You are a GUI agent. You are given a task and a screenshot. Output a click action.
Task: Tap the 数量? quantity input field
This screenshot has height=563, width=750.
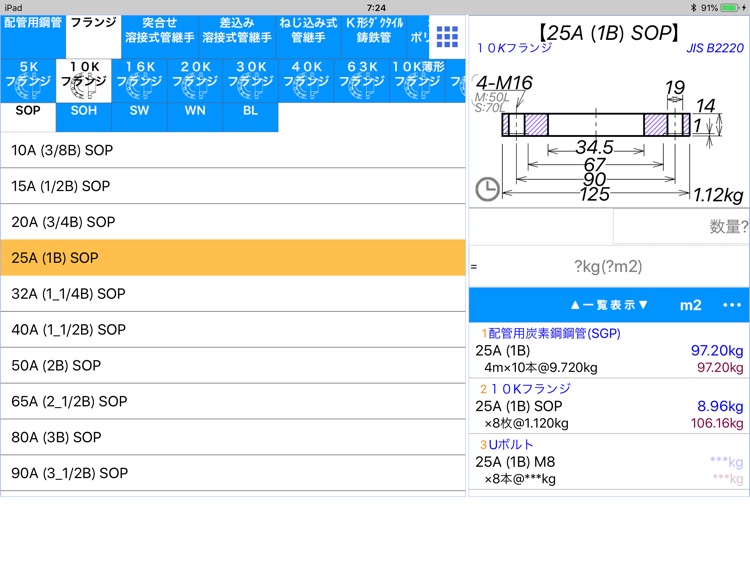pyautogui.click(x=681, y=227)
